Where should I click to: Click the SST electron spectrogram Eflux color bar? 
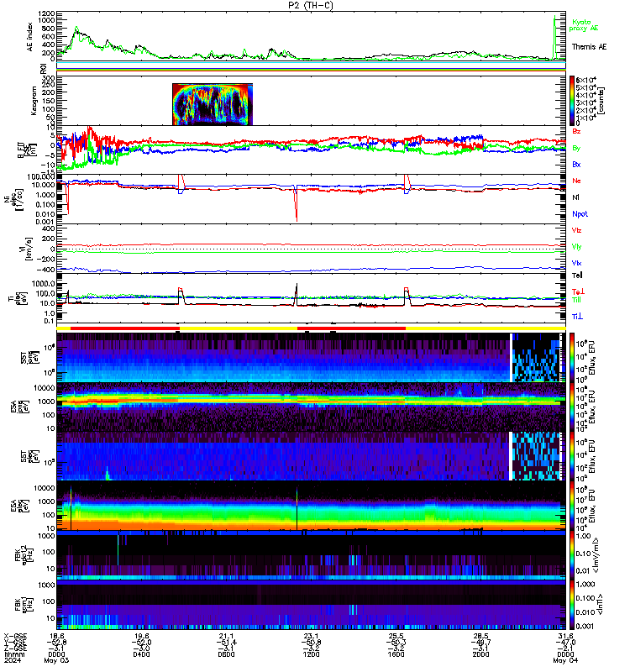(572, 456)
